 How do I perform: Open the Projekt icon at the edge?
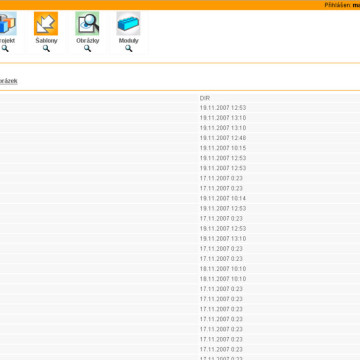tap(8, 23)
